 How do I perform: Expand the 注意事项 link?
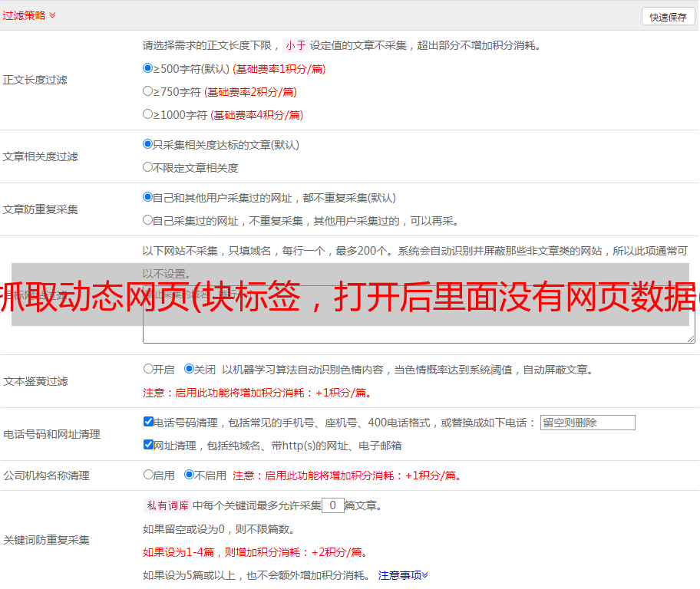coord(403,574)
